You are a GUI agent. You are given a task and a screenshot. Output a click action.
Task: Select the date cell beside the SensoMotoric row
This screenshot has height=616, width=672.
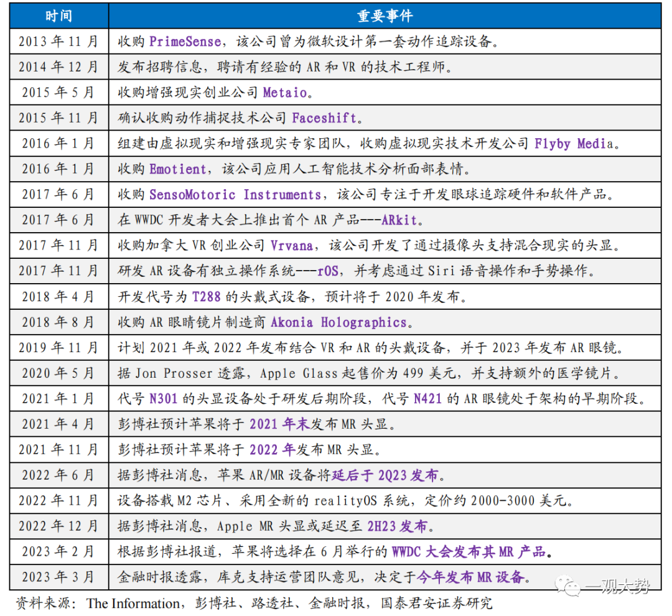click(59, 194)
